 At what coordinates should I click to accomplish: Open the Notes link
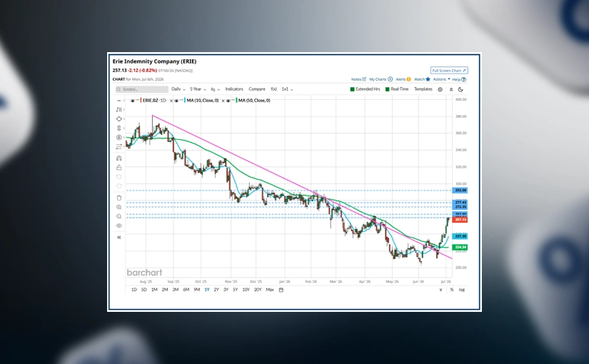point(358,79)
